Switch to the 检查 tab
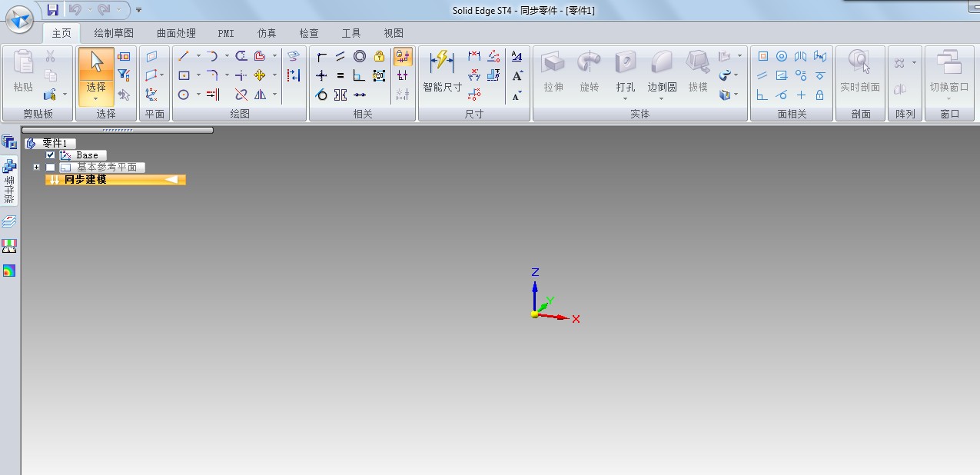980x475 pixels. point(309,33)
